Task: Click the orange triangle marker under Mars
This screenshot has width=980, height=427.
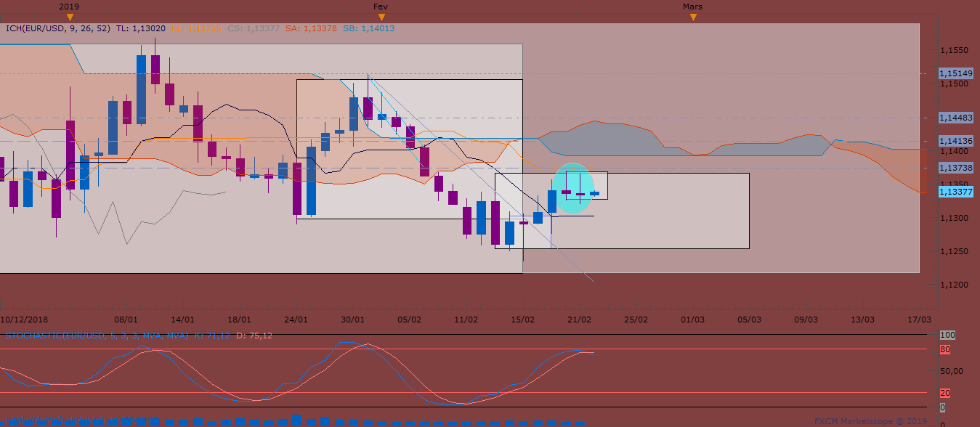Action: pyautogui.click(x=693, y=17)
